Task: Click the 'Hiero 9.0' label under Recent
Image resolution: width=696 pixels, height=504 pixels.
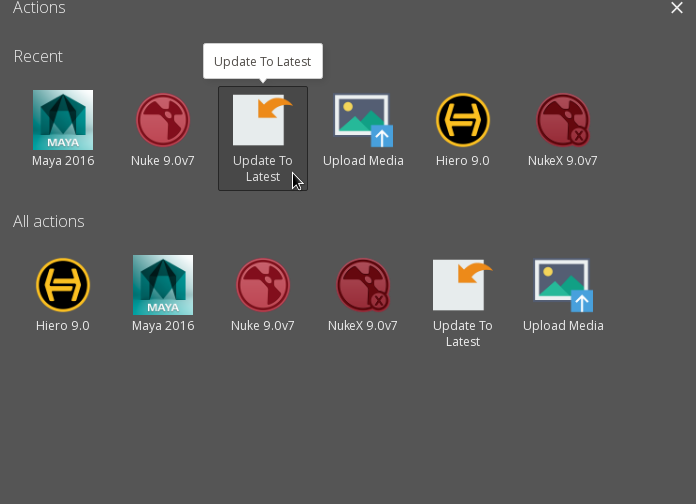Action: 463,161
